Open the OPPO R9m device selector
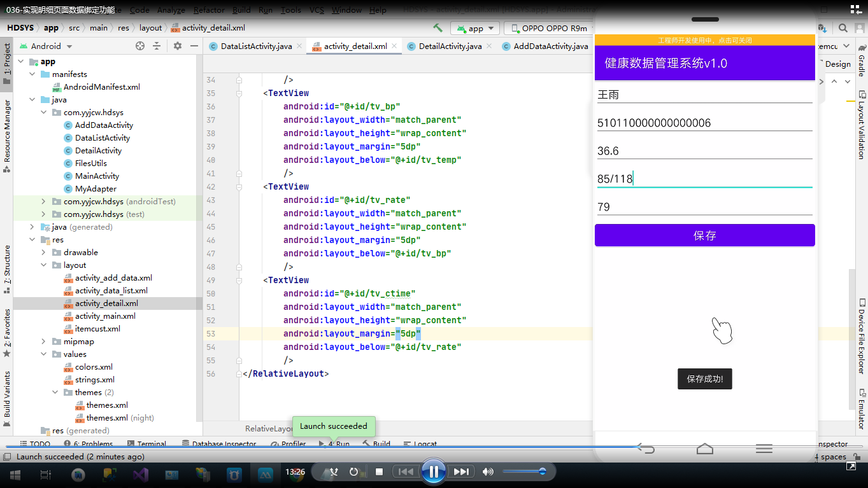 tap(548, 29)
